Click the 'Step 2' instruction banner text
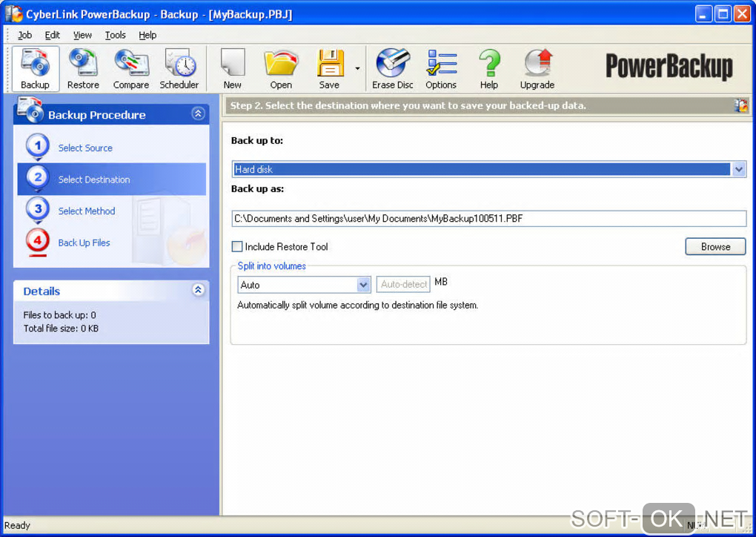 tap(408, 105)
